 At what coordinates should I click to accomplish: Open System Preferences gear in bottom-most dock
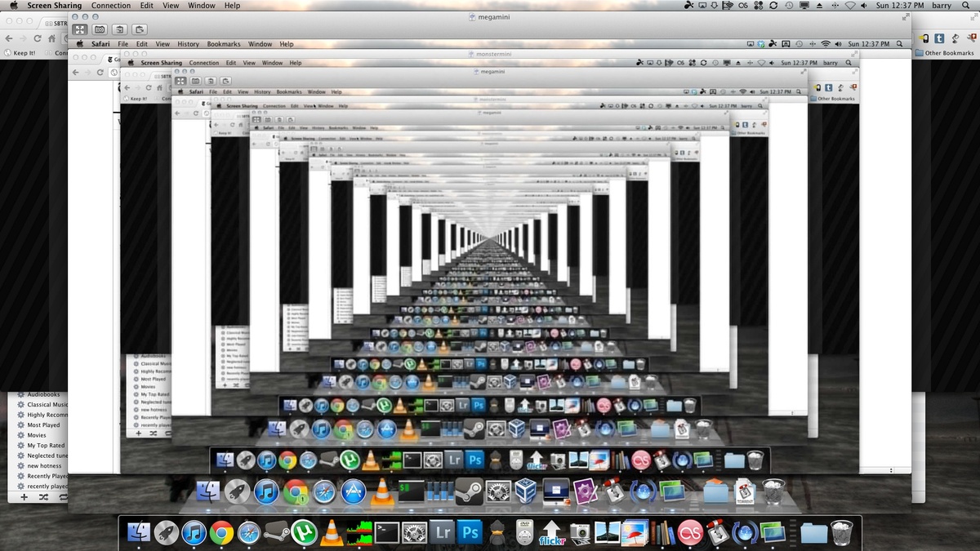(414, 533)
